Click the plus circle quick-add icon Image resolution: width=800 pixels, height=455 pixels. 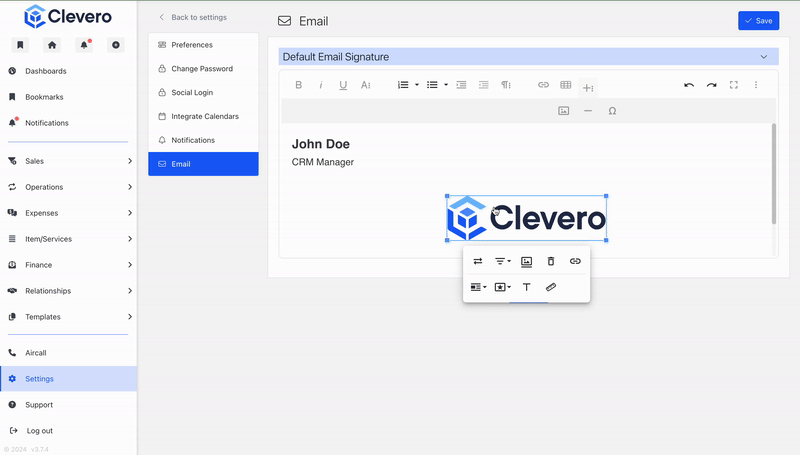116,45
